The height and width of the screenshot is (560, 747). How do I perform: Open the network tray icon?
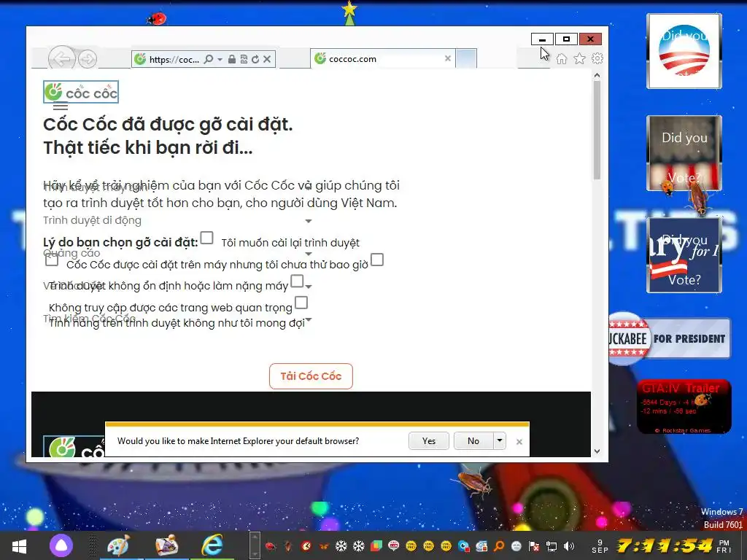tap(551, 546)
